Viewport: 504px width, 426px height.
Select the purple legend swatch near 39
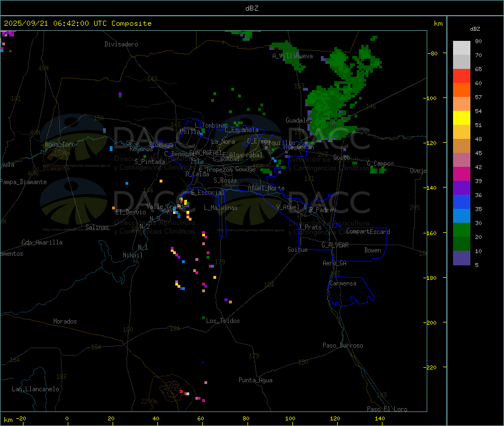pos(461,188)
